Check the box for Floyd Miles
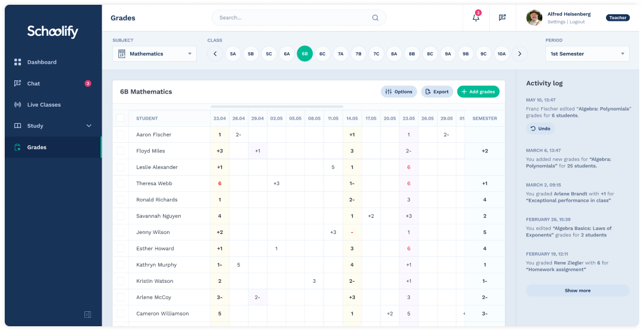The height and width of the screenshot is (331, 644). 120,151
